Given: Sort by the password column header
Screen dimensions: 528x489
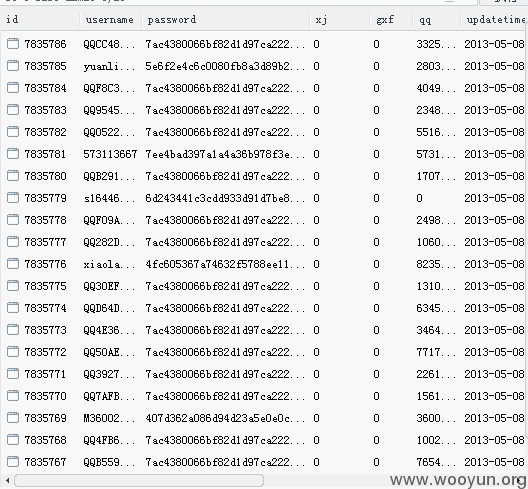Looking at the screenshot, I should coord(226,20).
